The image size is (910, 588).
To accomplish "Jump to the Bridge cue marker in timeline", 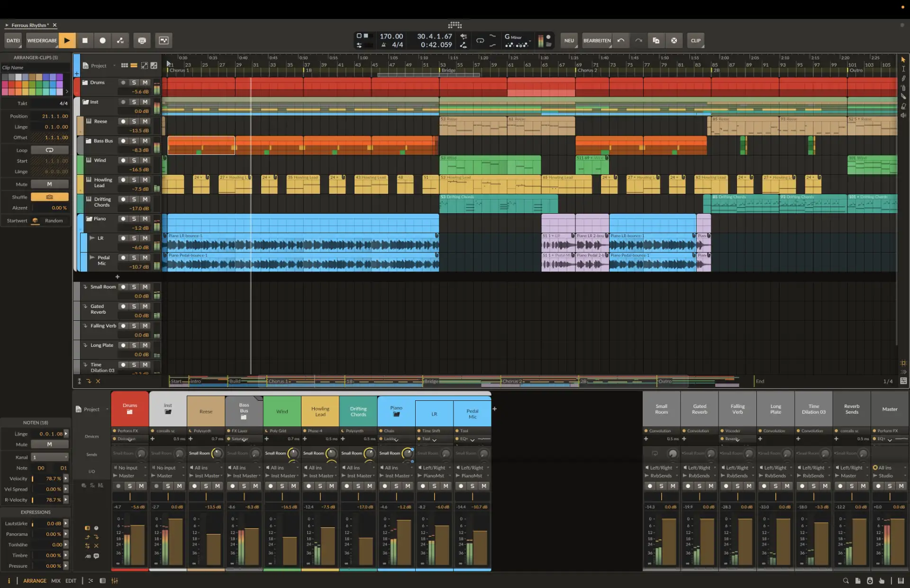I will pos(448,70).
